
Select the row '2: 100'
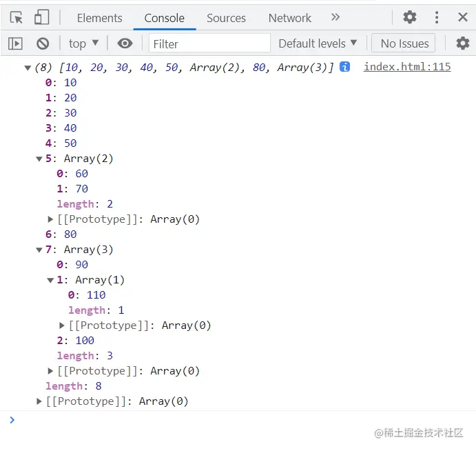click(75, 341)
